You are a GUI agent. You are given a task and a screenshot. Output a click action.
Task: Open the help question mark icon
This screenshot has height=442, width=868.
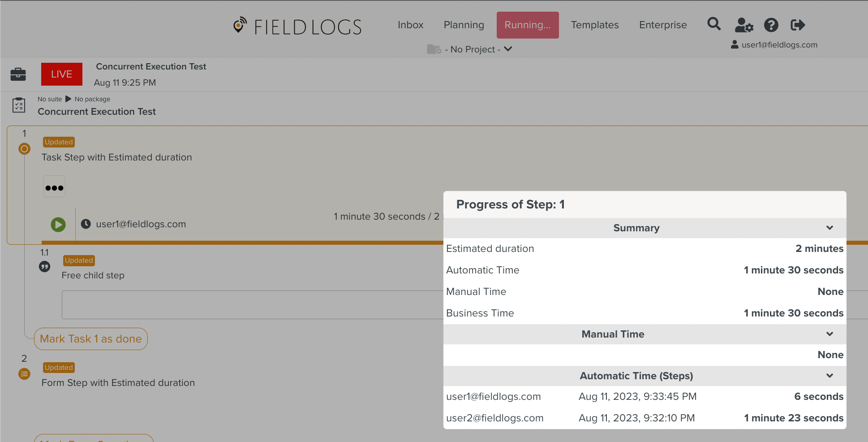[x=771, y=25]
